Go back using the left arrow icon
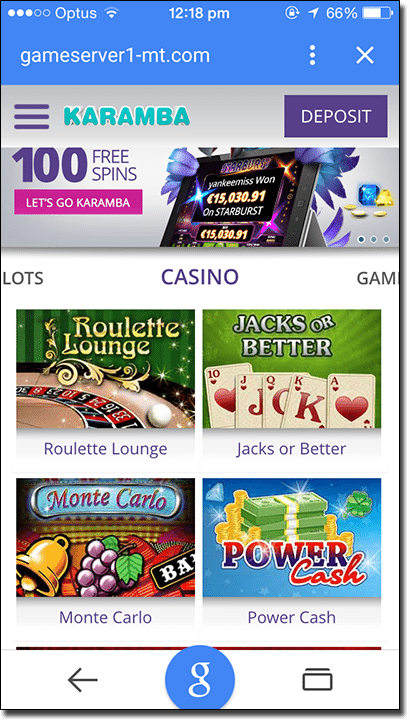 tap(83, 680)
